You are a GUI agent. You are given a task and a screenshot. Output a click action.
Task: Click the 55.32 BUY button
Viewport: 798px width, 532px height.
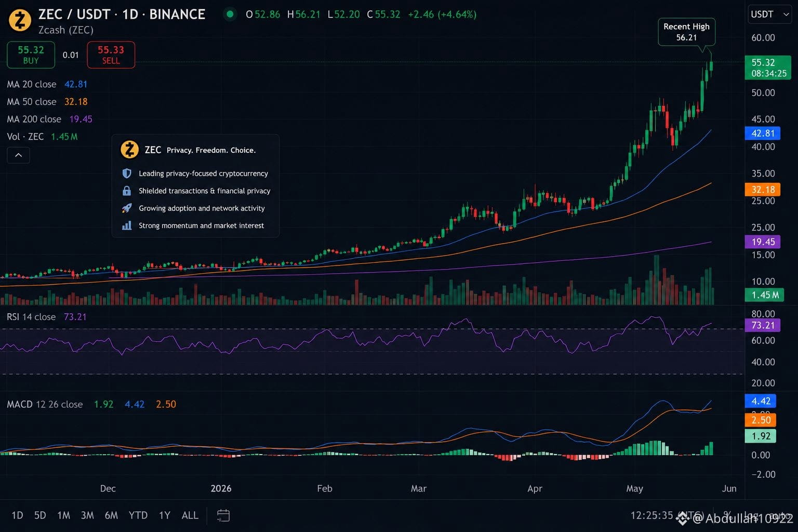(31, 55)
